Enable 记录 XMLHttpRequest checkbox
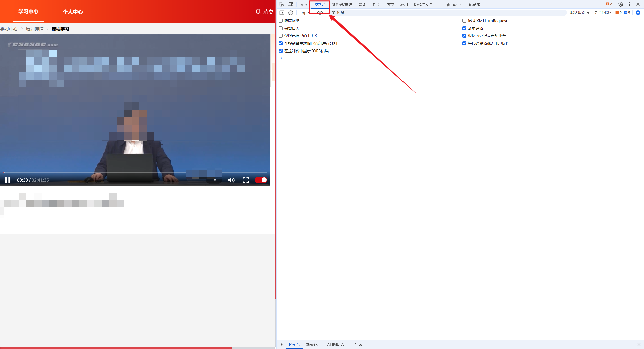This screenshot has width=644, height=349. (x=464, y=21)
